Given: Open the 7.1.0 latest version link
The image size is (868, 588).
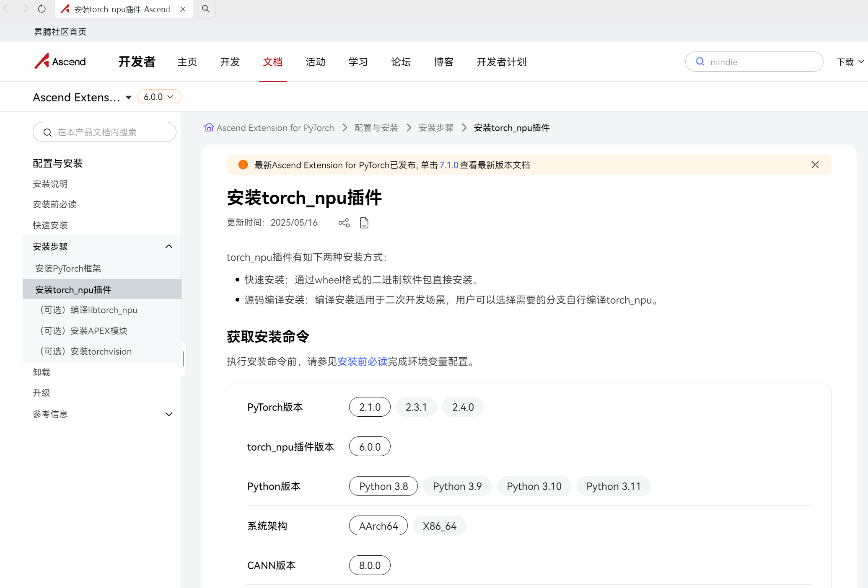Looking at the screenshot, I should [448, 165].
